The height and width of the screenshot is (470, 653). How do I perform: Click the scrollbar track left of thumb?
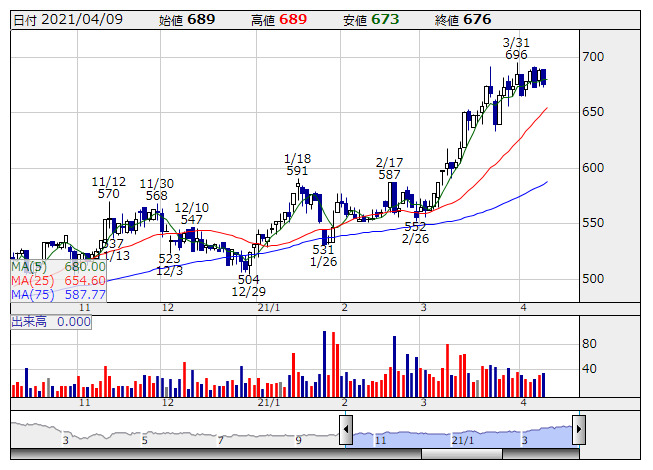pos(216,454)
